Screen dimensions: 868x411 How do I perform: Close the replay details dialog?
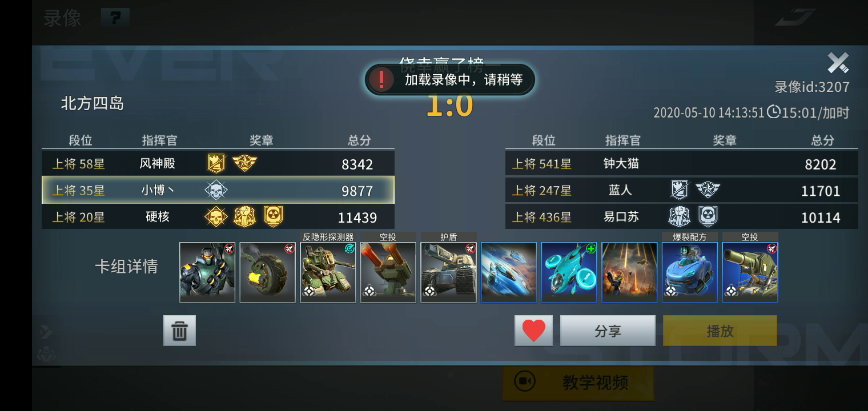(x=838, y=63)
